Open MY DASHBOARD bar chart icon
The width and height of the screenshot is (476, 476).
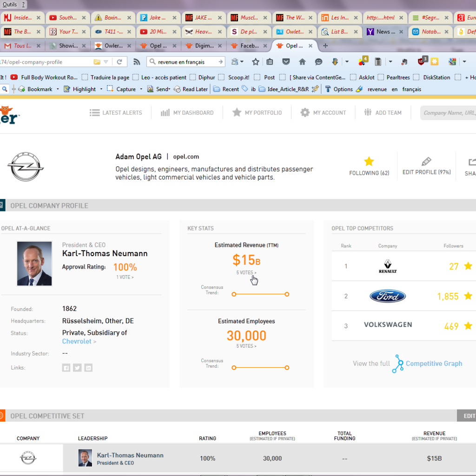click(165, 112)
